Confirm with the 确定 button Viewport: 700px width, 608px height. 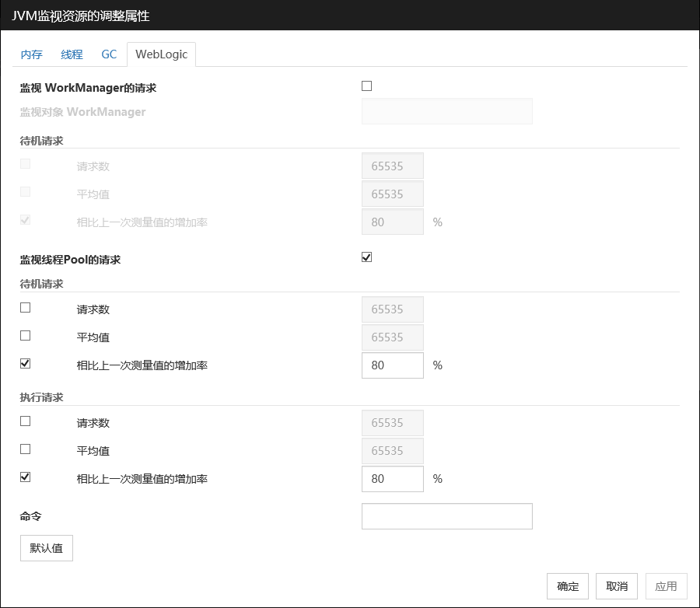568,586
